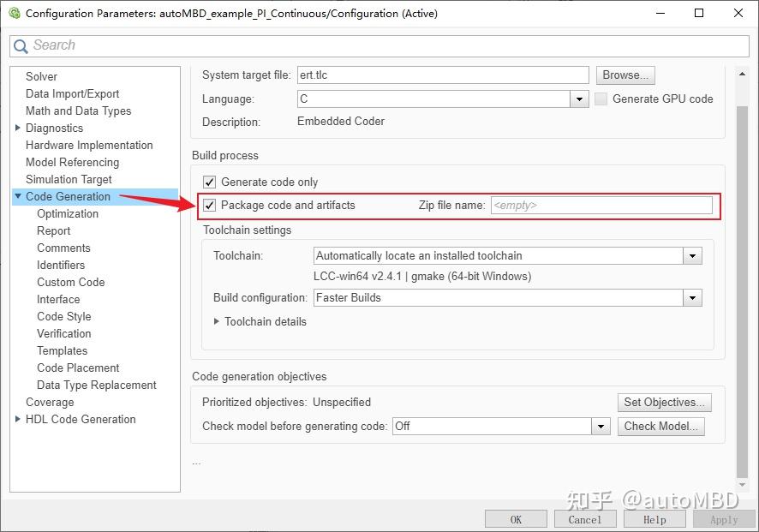The width and height of the screenshot is (759, 532).
Task: Open the Optimization sub-pane
Action: (x=68, y=213)
